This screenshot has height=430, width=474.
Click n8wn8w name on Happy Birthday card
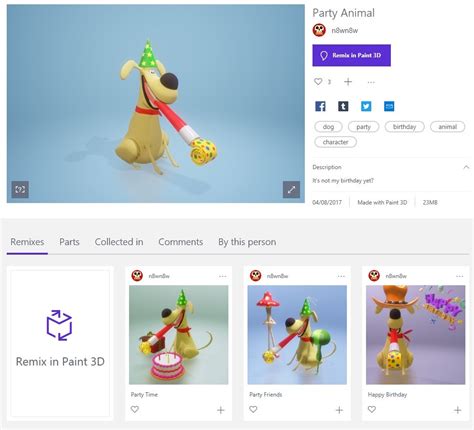(x=396, y=276)
